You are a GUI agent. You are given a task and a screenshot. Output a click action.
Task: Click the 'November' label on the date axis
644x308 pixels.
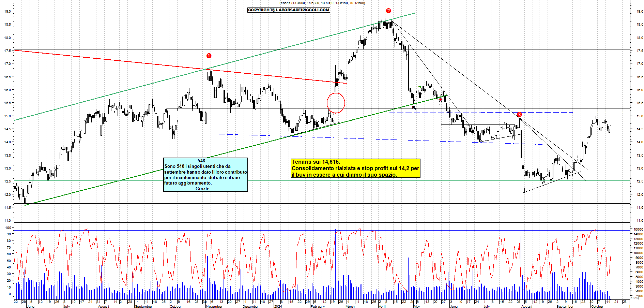pyautogui.click(x=214, y=306)
